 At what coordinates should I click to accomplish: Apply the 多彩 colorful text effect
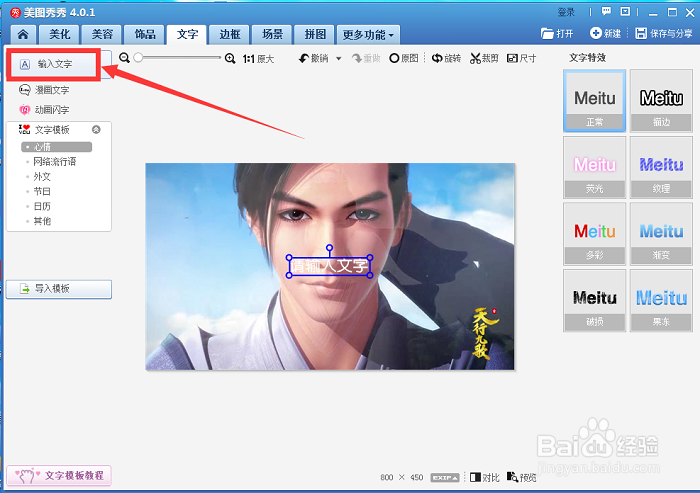pyautogui.click(x=595, y=234)
